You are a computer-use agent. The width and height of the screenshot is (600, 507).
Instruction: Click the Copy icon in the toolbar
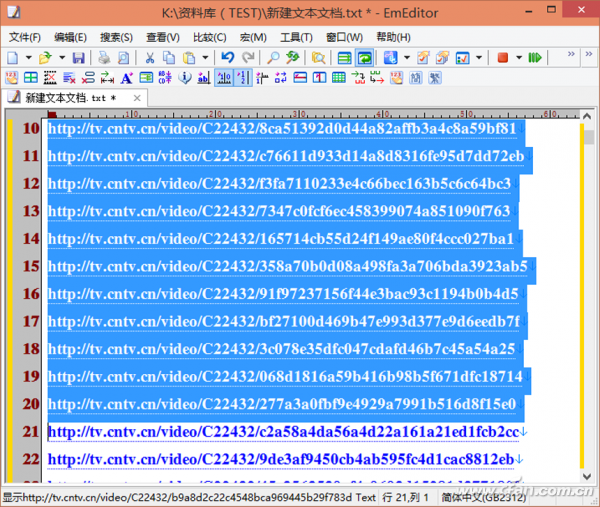pos(169,58)
